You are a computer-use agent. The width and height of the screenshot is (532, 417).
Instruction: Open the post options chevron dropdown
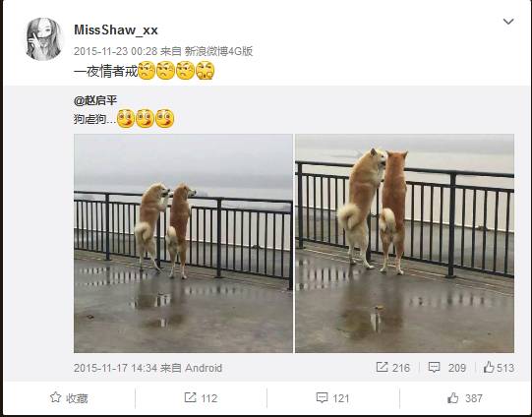click(508, 22)
